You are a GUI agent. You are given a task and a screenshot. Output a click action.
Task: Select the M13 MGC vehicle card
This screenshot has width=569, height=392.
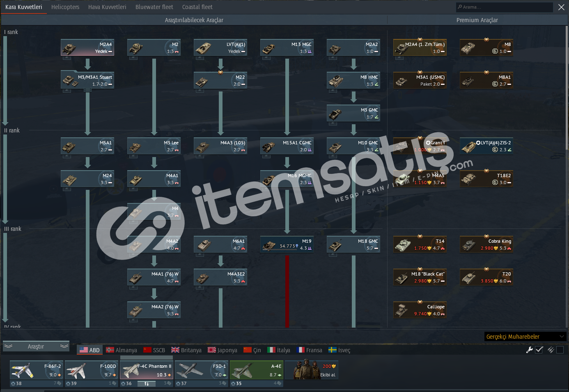pyautogui.click(x=287, y=48)
